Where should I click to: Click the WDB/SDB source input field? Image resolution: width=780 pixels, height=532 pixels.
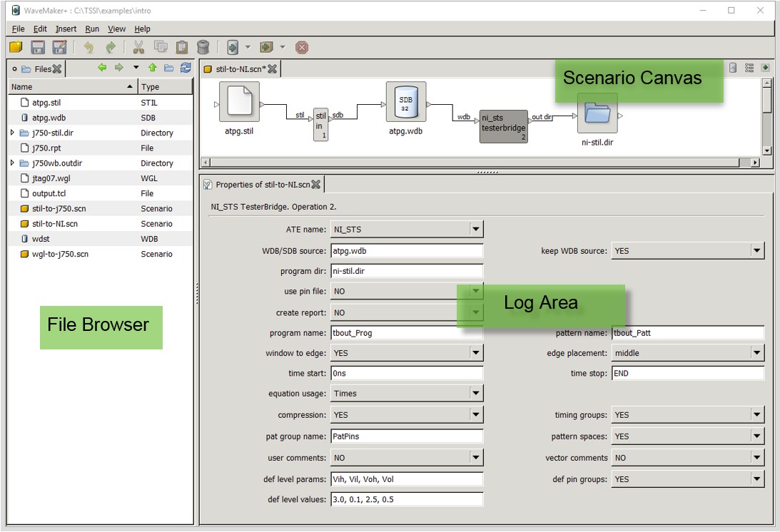click(407, 250)
